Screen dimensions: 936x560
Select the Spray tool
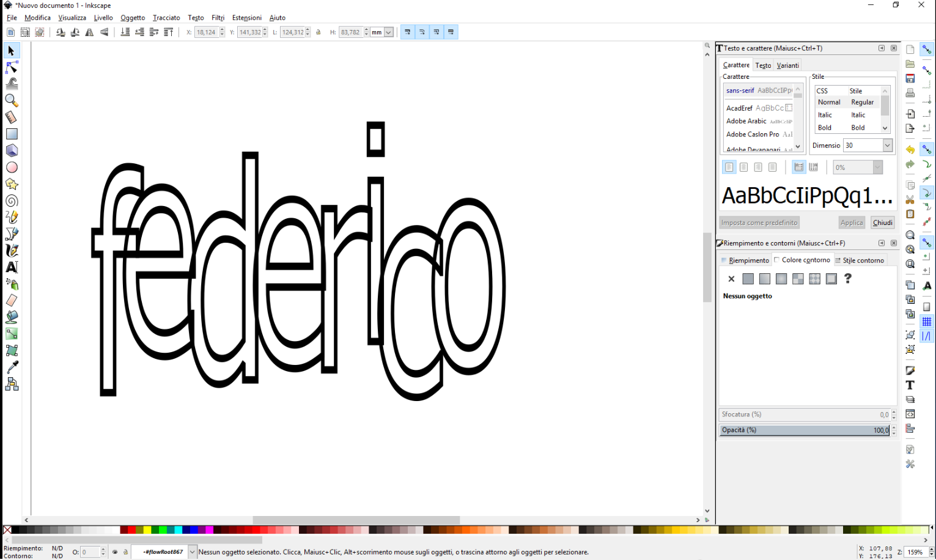point(11,284)
